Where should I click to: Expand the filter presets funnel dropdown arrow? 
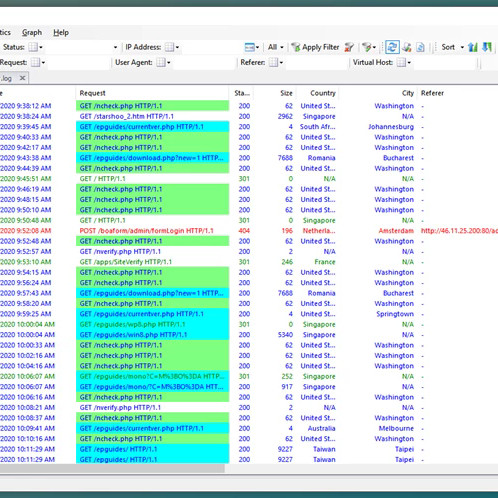(374, 47)
